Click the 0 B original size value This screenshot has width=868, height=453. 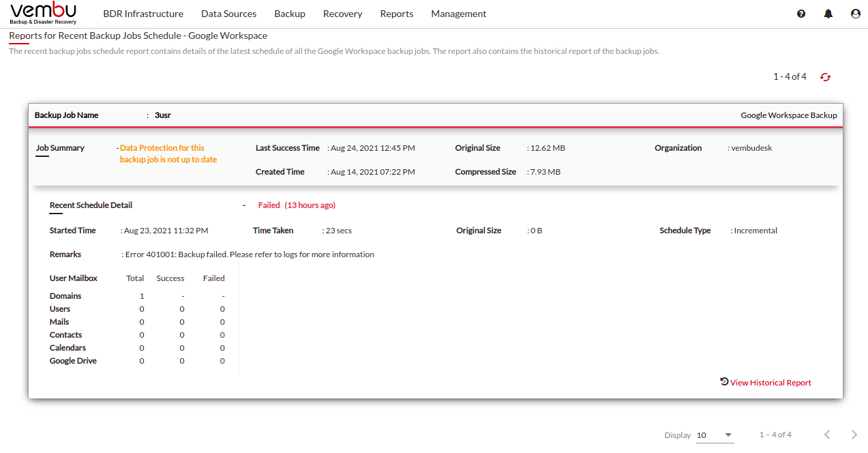click(x=536, y=231)
